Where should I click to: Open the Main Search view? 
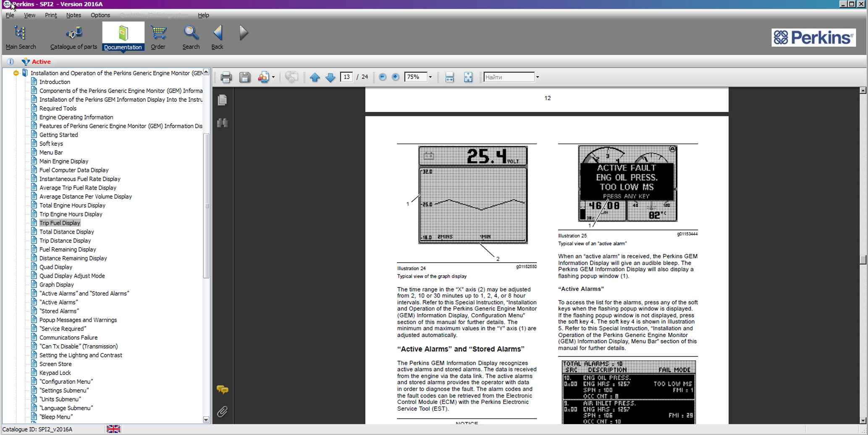[21, 37]
